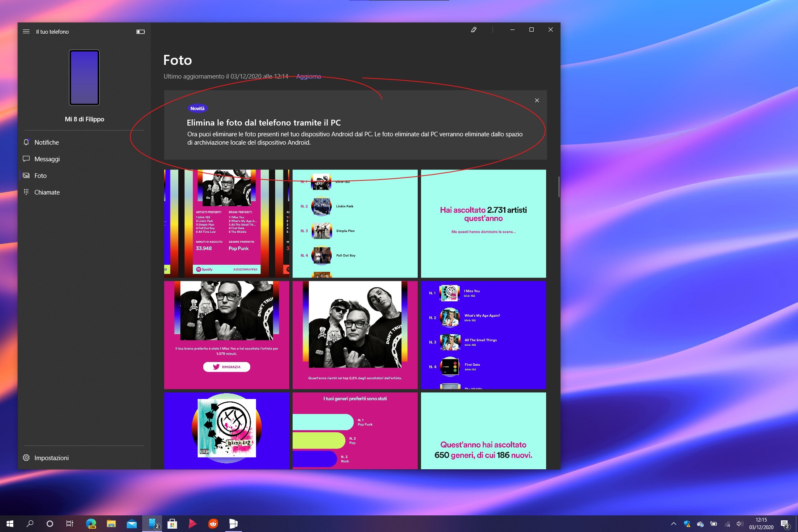The width and height of the screenshot is (798, 532).
Task: Select the Foto section
Action: click(84, 175)
